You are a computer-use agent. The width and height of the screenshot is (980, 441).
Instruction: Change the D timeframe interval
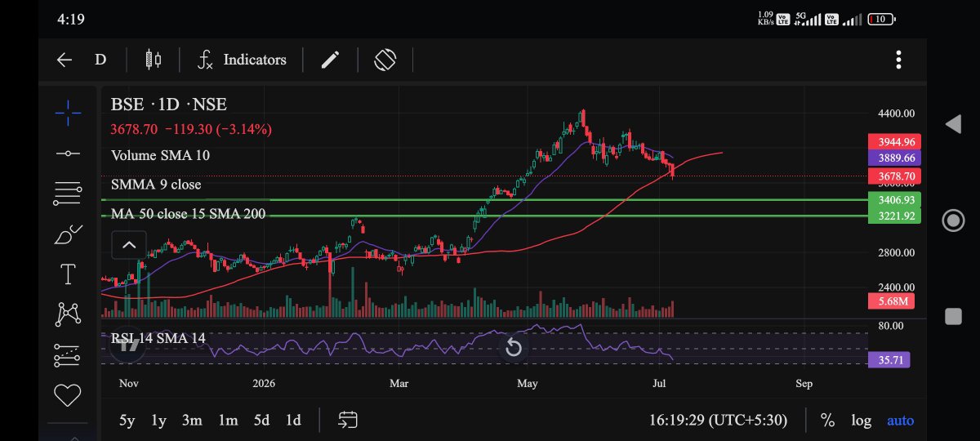pyautogui.click(x=100, y=60)
